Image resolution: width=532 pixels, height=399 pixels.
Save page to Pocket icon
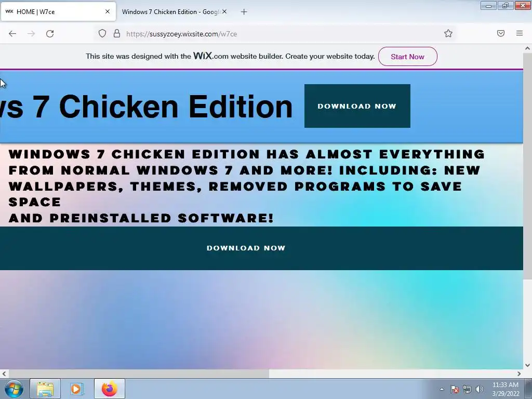click(x=501, y=33)
